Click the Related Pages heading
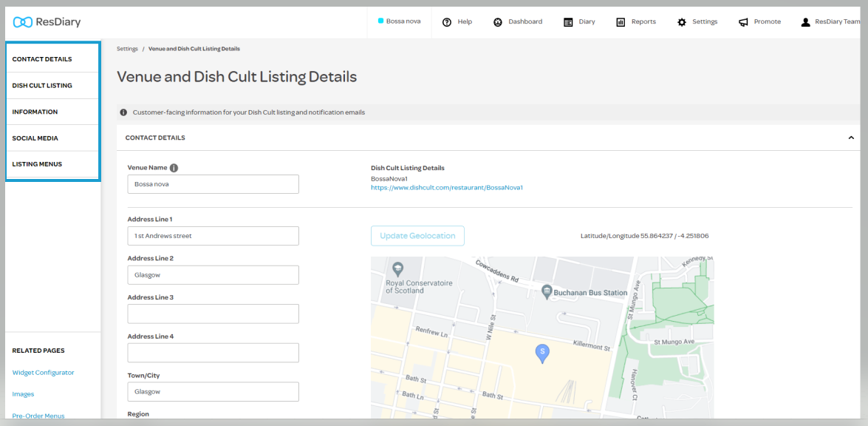 point(38,351)
